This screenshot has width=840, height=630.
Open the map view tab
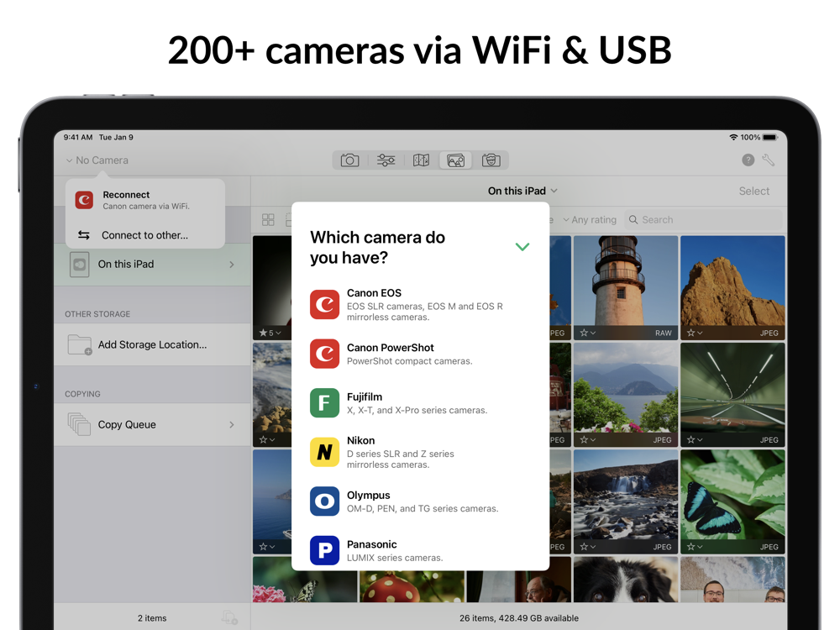(x=421, y=160)
